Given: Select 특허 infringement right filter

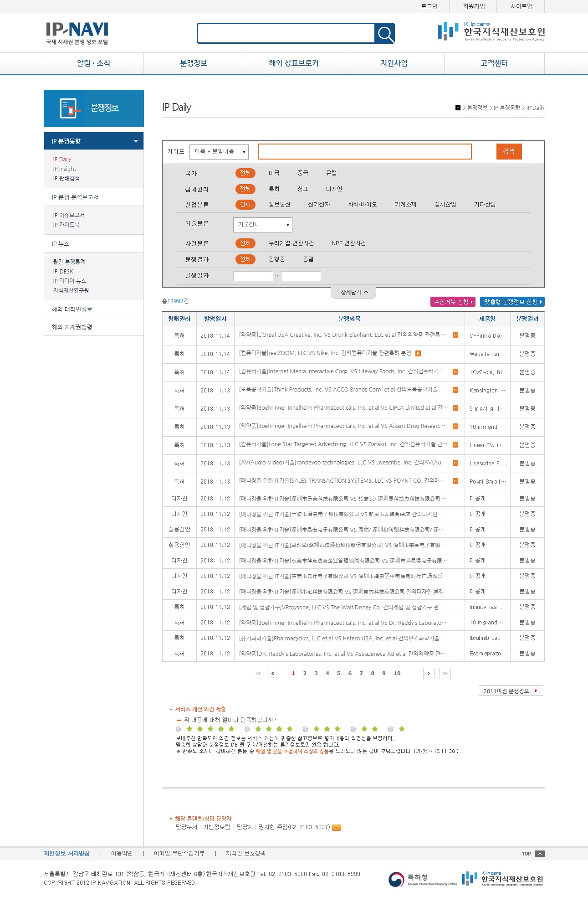Looking at the screenshot, I should pyautogui.click(x=274, y=189).
